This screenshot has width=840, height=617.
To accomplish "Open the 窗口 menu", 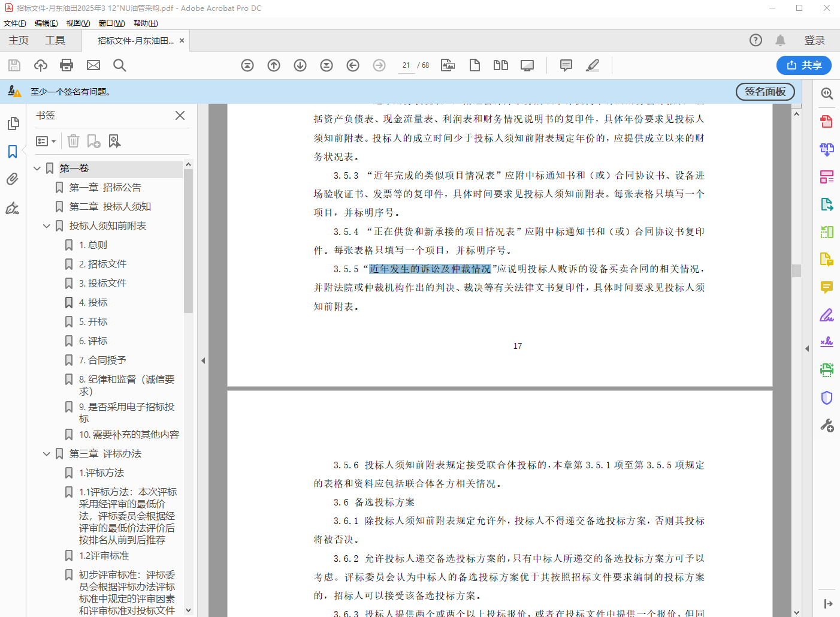I will [112, 23].
